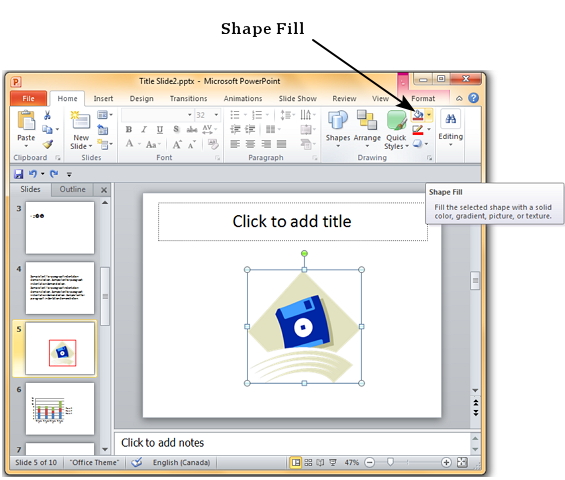Switch to the Insert tab
Viewport: 565px width, 480px height.
[103, 98]
